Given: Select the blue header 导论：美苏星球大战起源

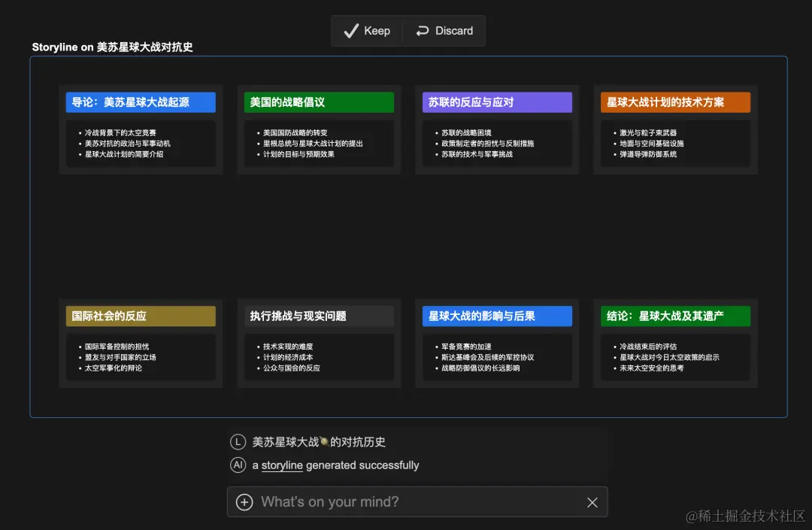Looking at the screenshot, I should pyautogui.click(x=141, y=102).
